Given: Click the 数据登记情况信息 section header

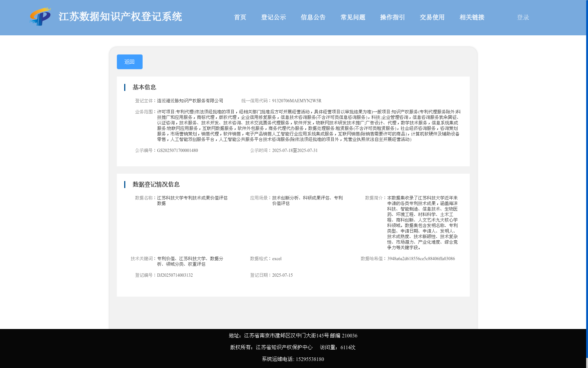Looking at the screenshot, I should tap(157, 184).
